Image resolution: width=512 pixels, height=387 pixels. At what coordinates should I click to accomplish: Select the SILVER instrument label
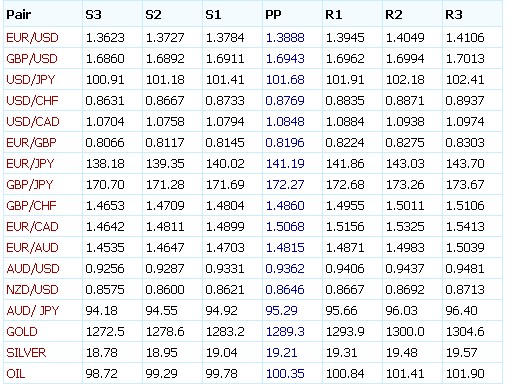[x=26, y=353]
